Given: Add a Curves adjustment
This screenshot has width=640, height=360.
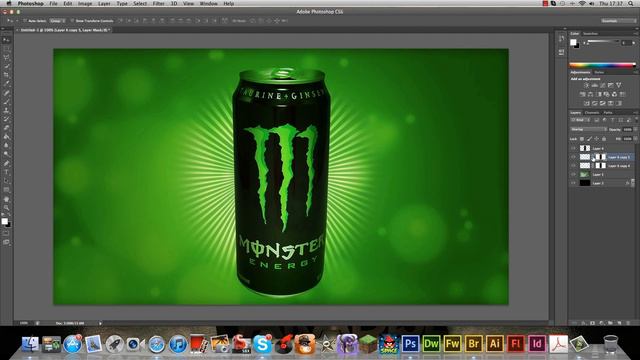Looking at the screenshot, I should (602, 85).
